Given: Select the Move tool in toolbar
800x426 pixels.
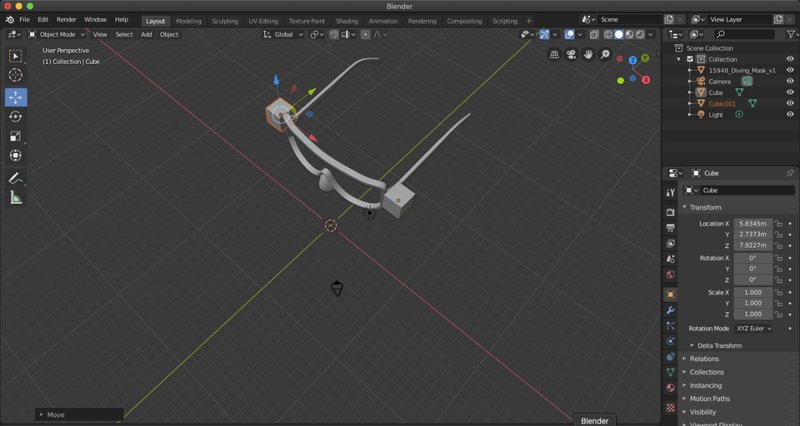Looking at the screenshot, I should click(x=15, y=97).
